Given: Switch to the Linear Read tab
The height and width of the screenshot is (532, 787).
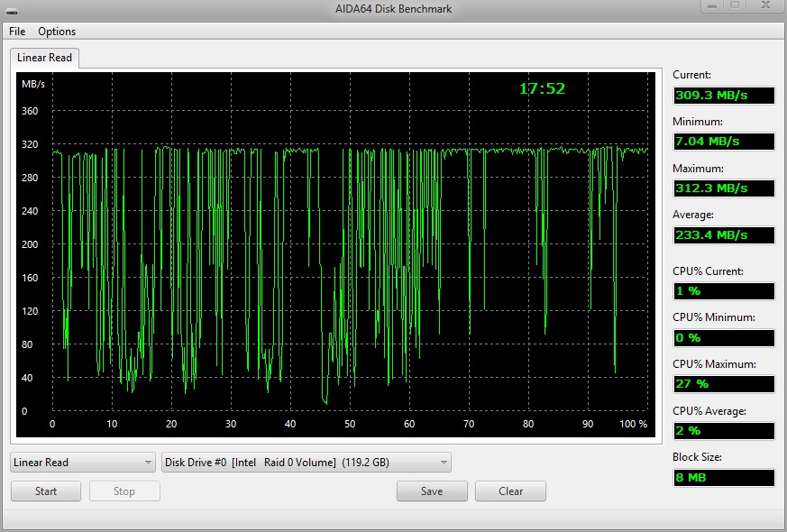Looking at the screenshot, I should click(x=45, y=58).
